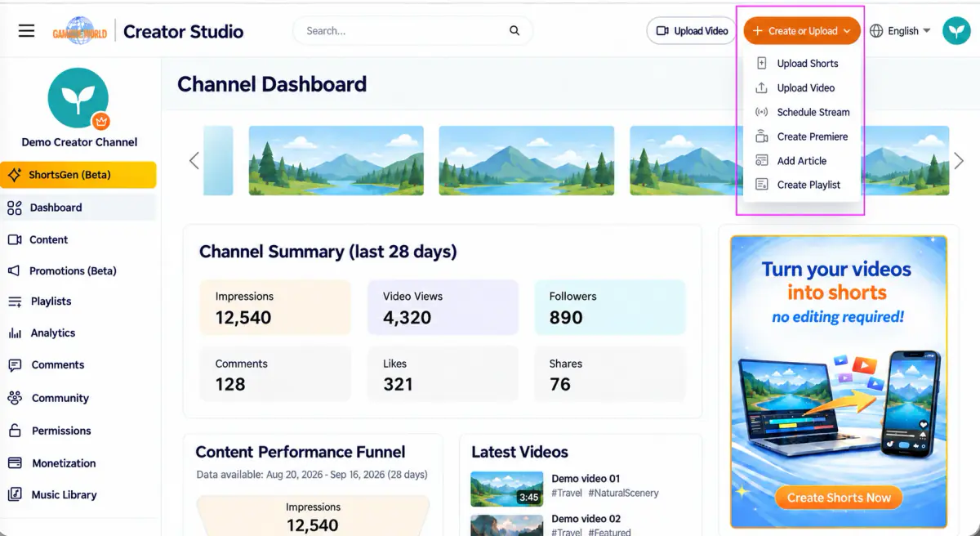The width and height of the screenshot is (980, 536).
Task: Click the Shares 76 card
Action: pyautogui.click(x=610, y=374)
